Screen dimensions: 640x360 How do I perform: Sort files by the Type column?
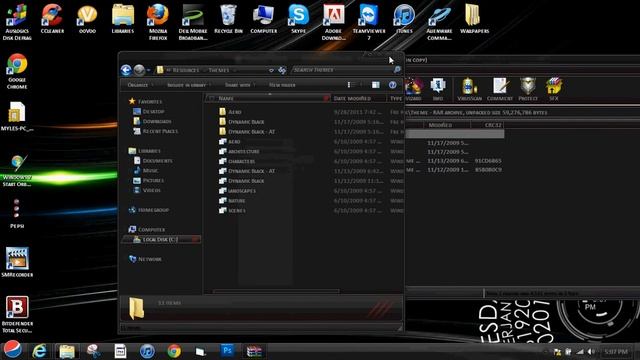click(396, 98)
